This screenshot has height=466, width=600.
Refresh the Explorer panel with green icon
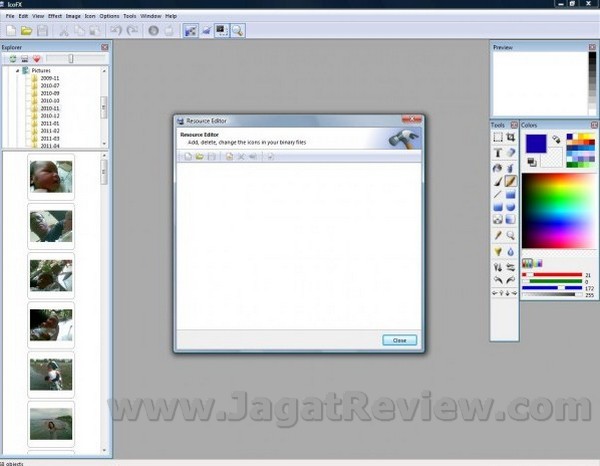(x=13, y=59)
